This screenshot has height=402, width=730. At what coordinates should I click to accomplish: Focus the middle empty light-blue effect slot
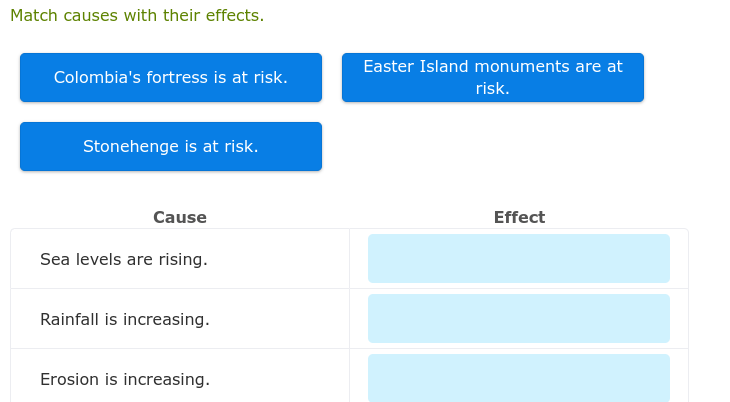519,319
